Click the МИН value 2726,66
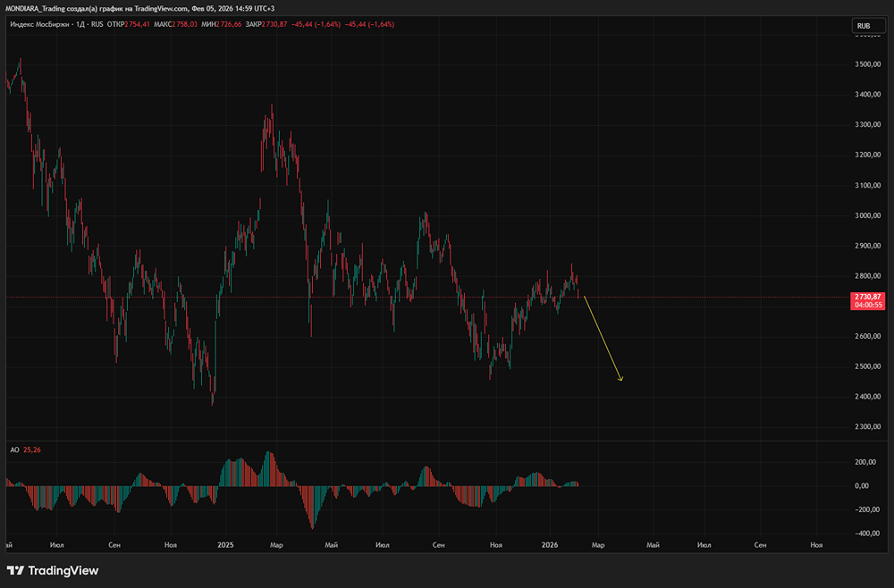 [x=229, y=24]
